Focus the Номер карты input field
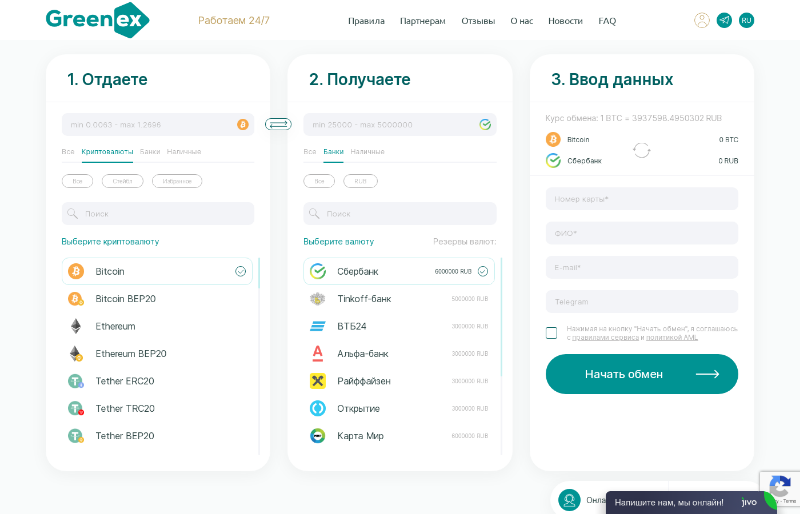Image resolution: width=800 pixels, height=514 pixels. pyautogui.click(x=642, y=199)
